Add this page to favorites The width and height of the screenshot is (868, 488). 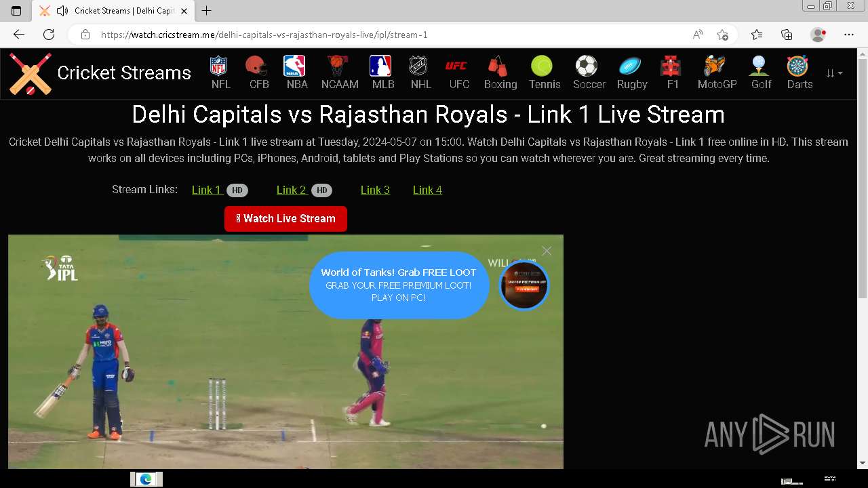coord(722,35)
